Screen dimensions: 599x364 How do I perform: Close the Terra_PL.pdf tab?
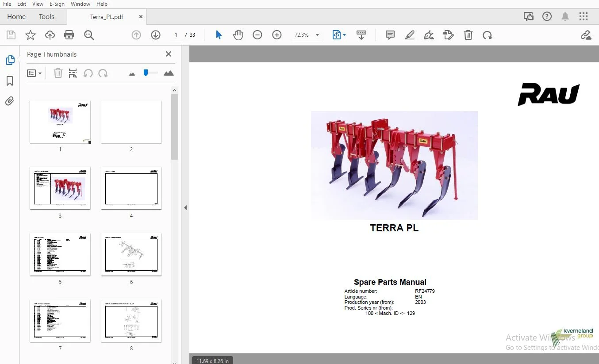coord(141,17)
